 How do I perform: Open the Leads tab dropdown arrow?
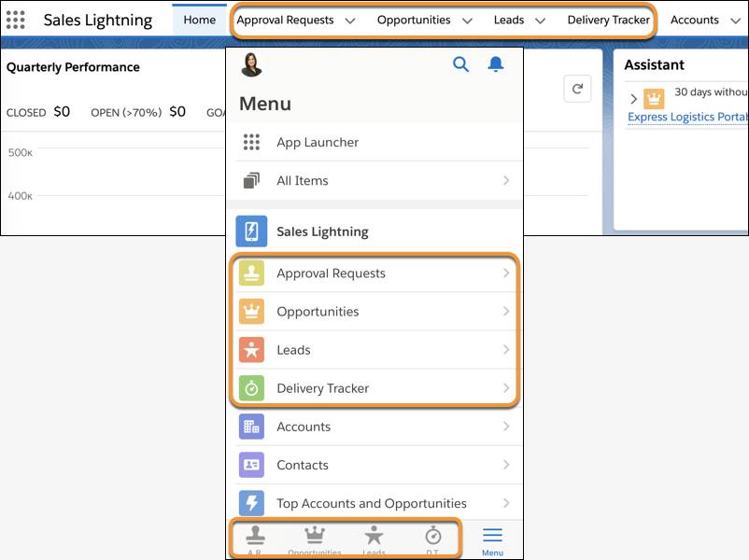[x=540, y=21]
